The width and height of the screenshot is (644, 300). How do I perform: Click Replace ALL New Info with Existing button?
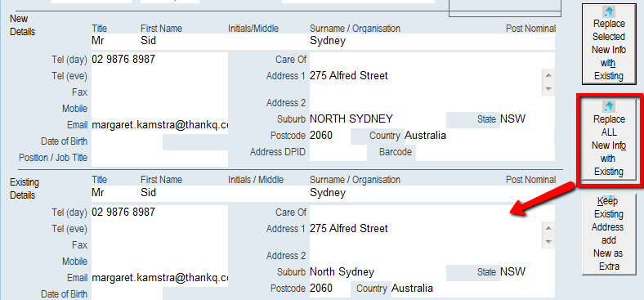pyautogui.click(x=609, y=141)
